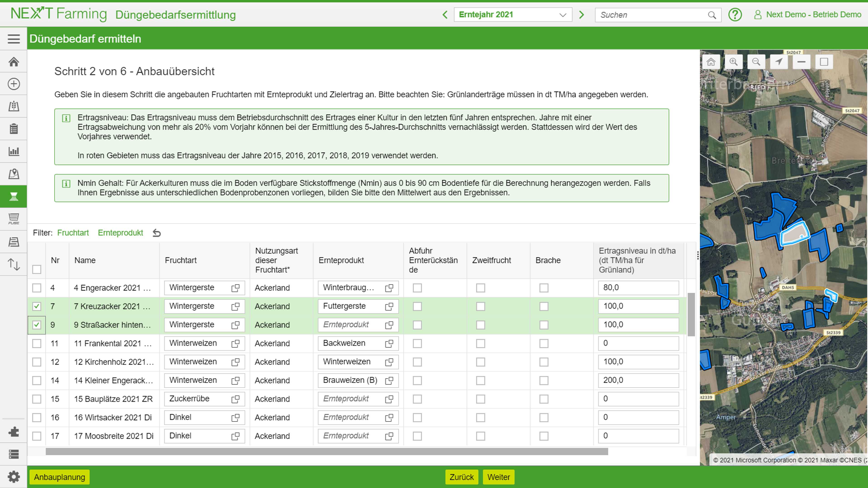The height and width of the screenshot is (488, 868).
Task: Click the plus circle icon in sidebar
Action: coord(14,84)
